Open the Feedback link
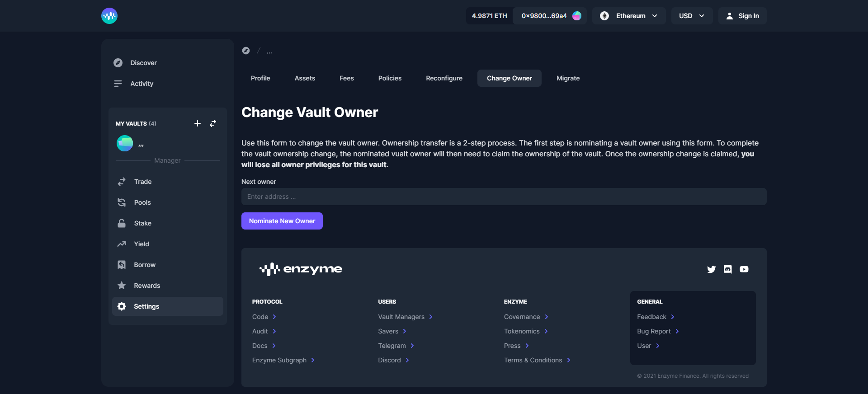868x394 pixels. coord(656,317)
